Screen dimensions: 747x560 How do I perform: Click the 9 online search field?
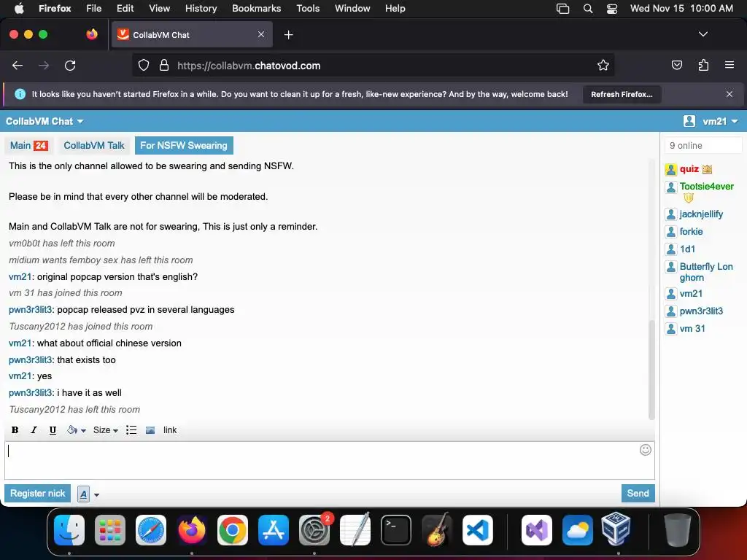click(703, 146)
